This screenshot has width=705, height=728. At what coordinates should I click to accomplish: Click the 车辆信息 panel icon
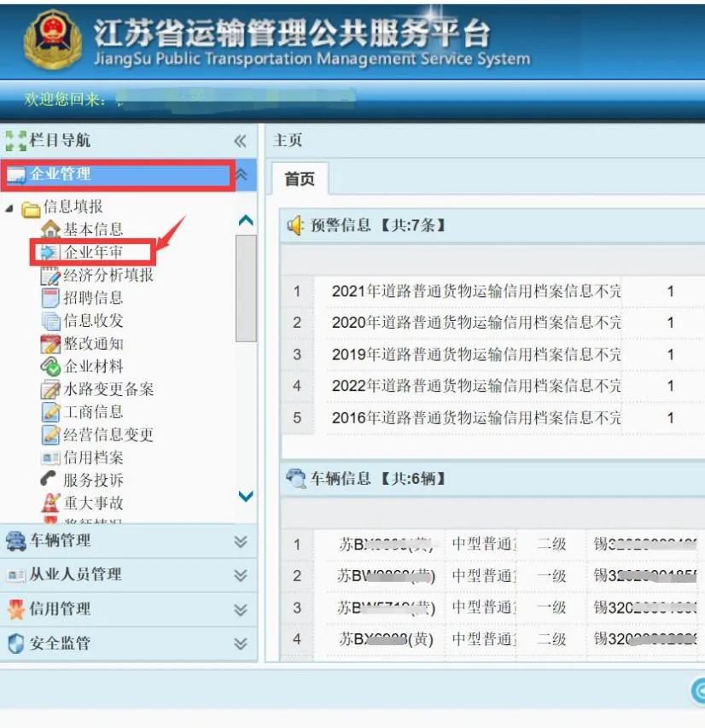pos(296,479)
